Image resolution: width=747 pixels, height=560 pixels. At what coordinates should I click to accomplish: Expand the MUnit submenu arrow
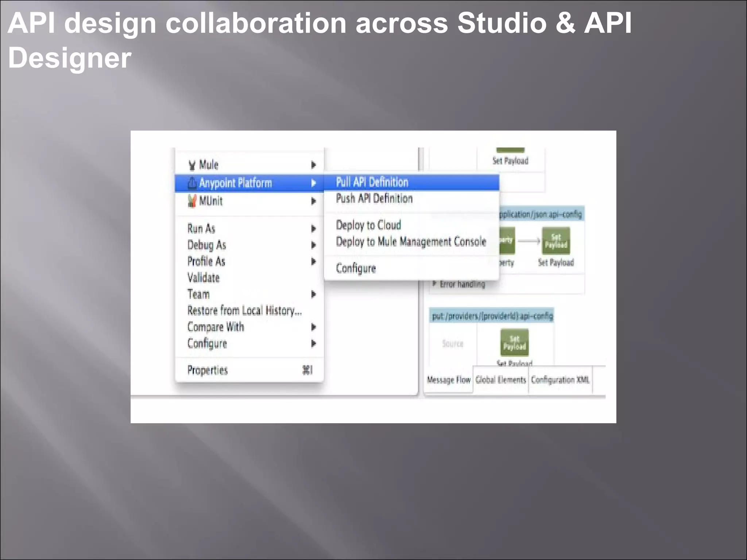pyautogui.click(x=313, y=201)
